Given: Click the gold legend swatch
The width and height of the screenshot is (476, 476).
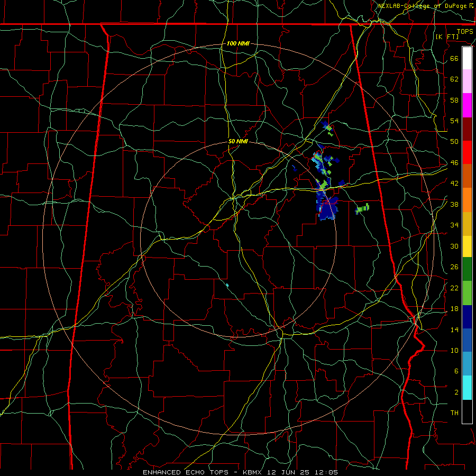Looking at the screenshot, I should coord(467,224).
